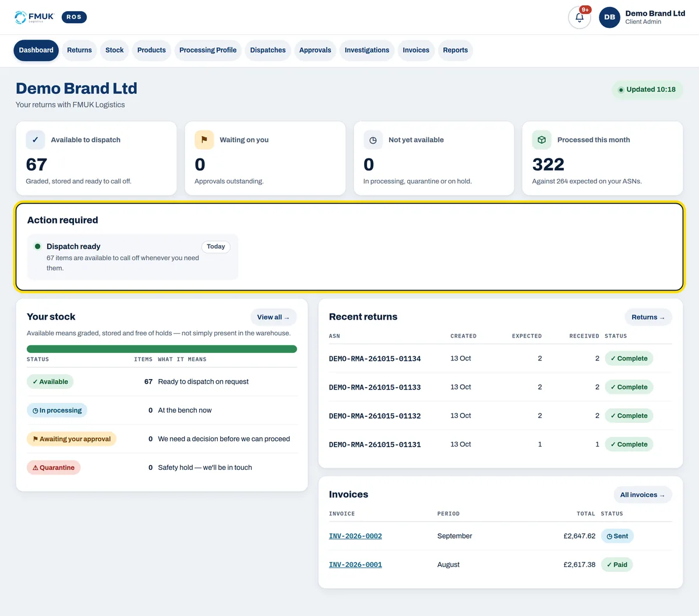The height and width of the screenshot is (616, 699).
Task: Select ASN DEMO-RMA-261015-01133
Action: click(x=375, y=387)
